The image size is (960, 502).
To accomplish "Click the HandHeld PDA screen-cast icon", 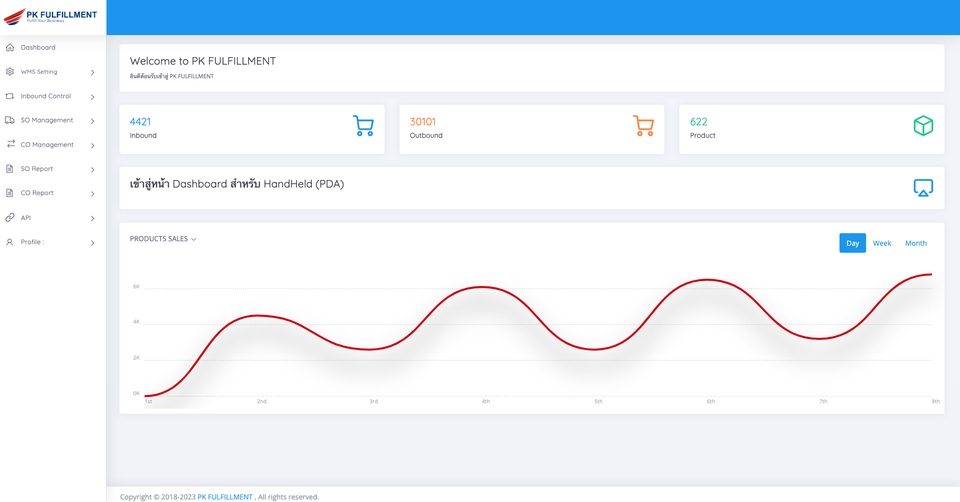I will point(923,187).
